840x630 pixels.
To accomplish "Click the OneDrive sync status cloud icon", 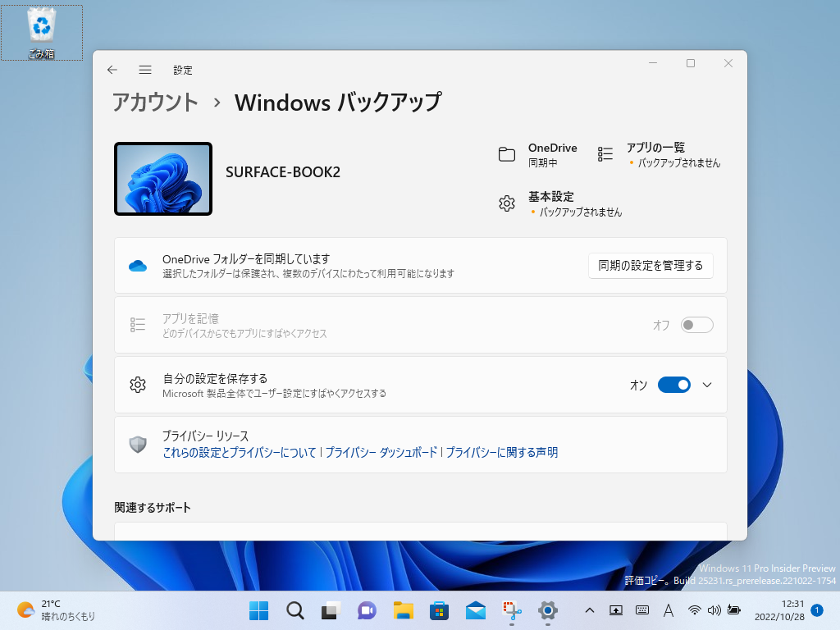I will [138, 265].
